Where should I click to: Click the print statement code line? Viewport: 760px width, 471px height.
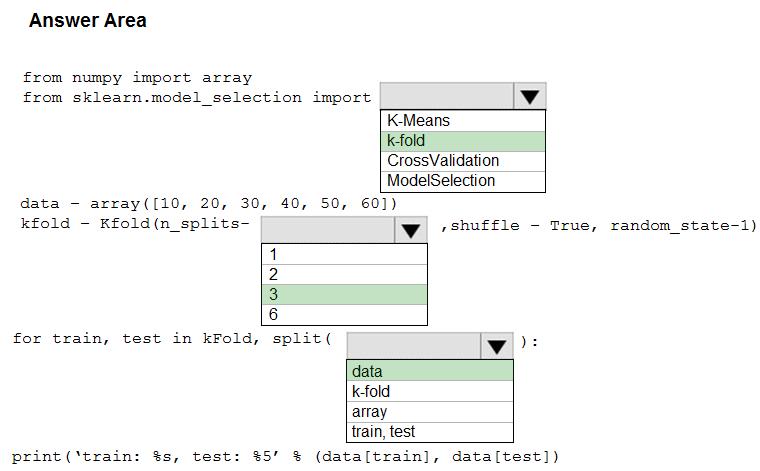[x=285, y=457]
